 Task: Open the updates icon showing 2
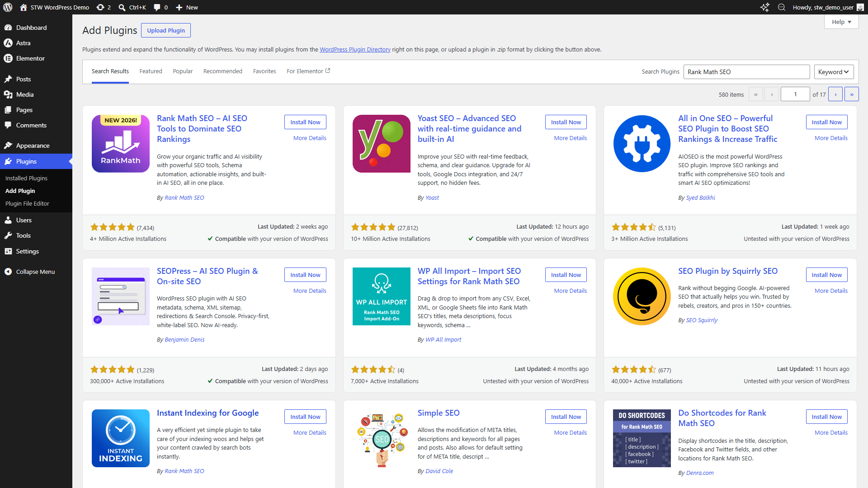tap(100, 7)
